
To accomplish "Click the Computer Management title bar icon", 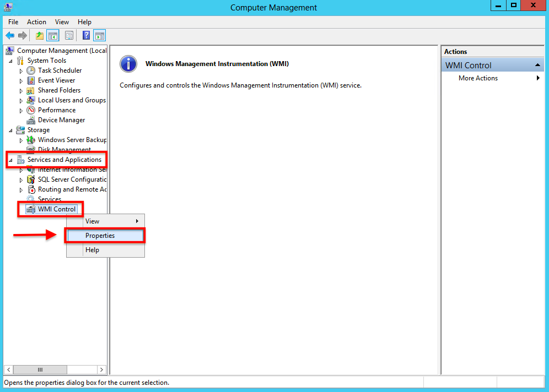I will pos(8,7).
